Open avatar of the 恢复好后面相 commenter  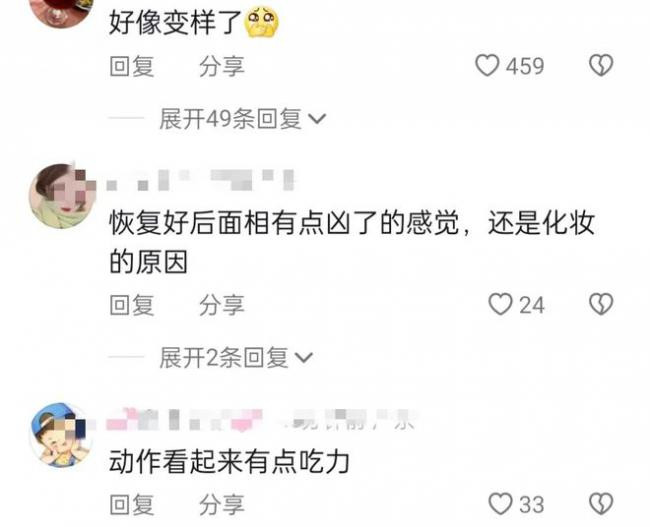tap(62, 196)
